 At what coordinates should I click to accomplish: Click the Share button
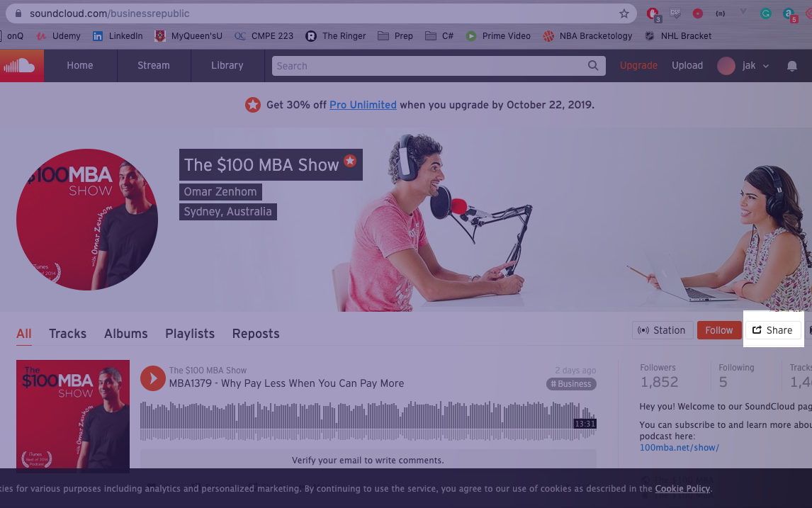coord(772,330)
